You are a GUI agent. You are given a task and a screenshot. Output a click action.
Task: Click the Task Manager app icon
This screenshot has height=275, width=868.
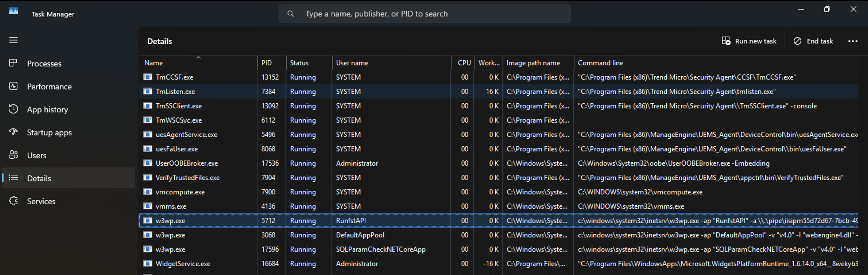tap(13, 11)
